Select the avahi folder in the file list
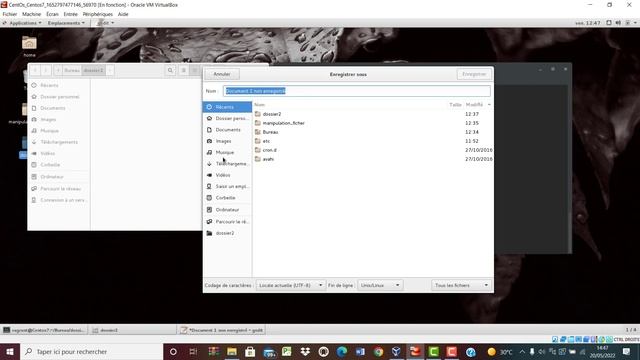 [x=373, y=159]
